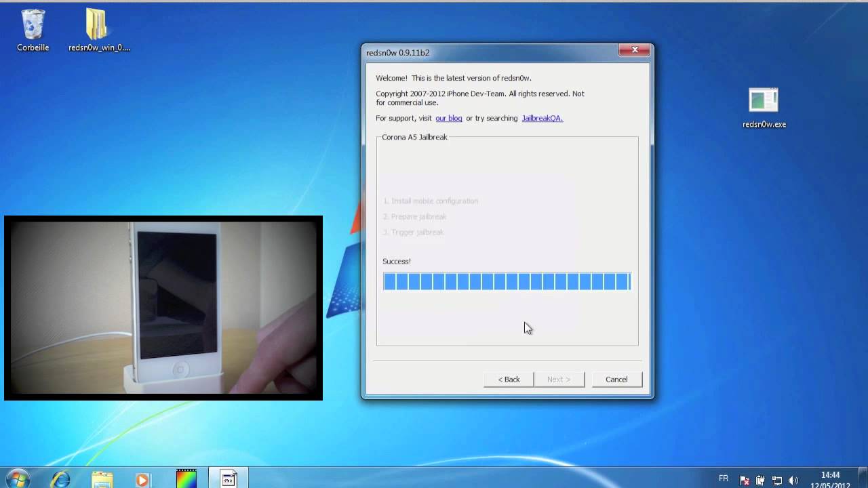Click '1. Install mobile configuration' step

[x=431, y=201]
